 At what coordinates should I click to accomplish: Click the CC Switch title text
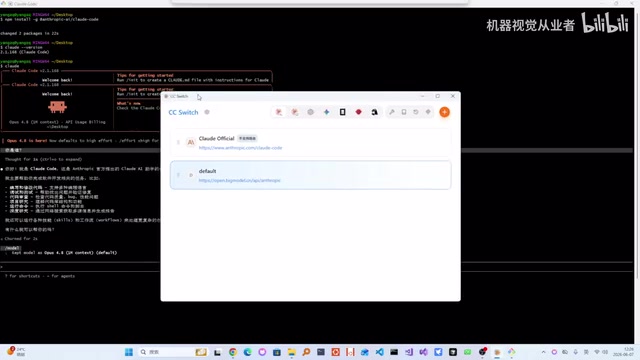[x=183, y=112]
